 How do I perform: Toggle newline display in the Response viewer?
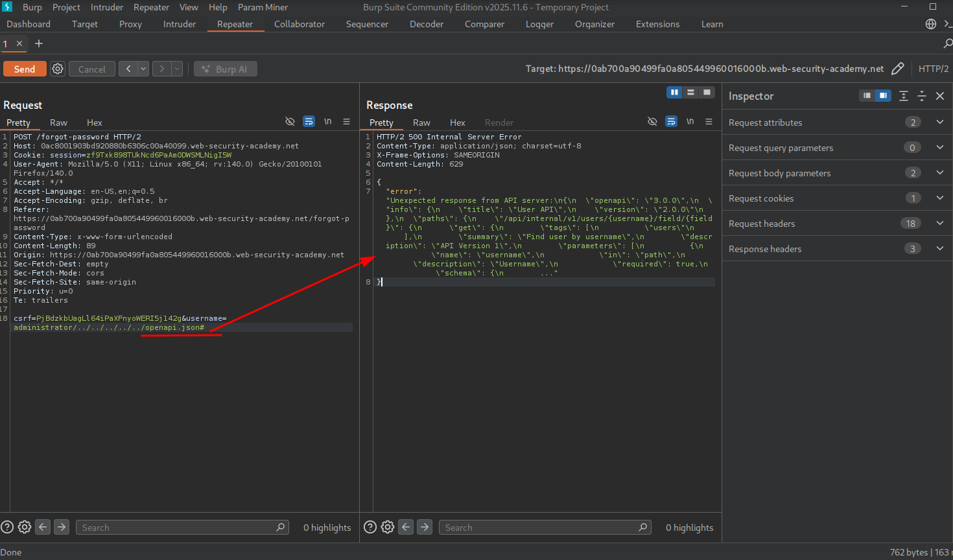[x=690, y=122]
